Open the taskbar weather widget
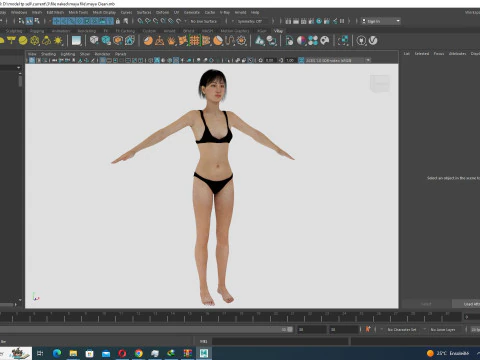480x360 pixels. (x=448, y=353)
